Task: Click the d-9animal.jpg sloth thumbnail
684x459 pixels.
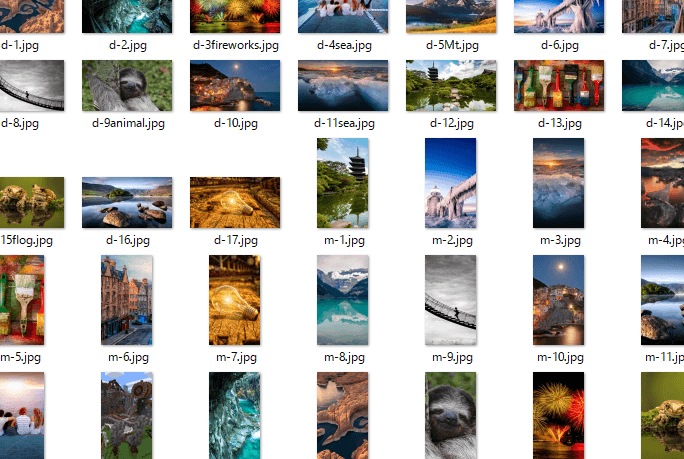Action: 127,86
